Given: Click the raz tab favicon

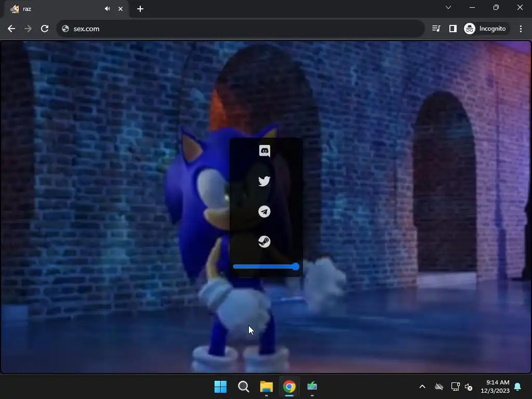Looking at the screenshot, I should [15, 9].
